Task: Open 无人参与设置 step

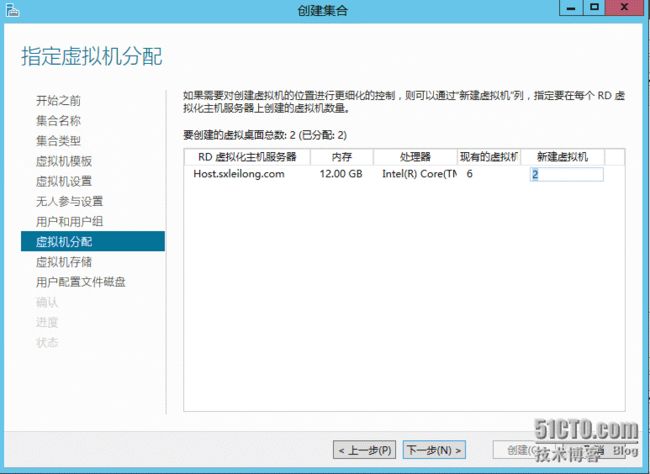Action: [x=69, y=202]
